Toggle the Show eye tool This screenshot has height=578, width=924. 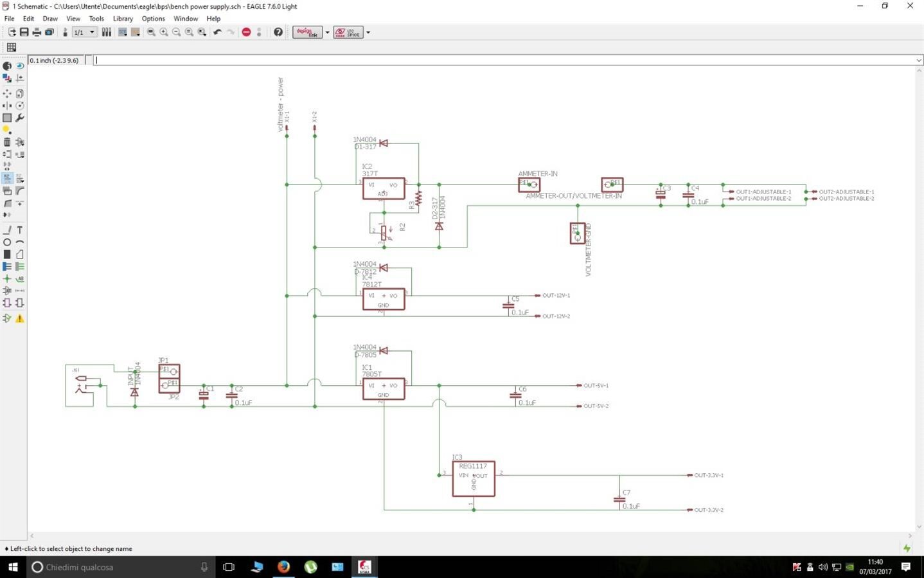20,66
